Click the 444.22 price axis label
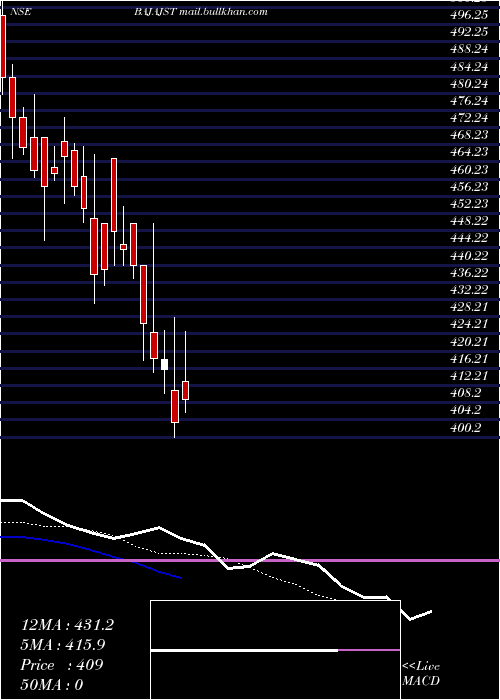500x700 pixels. pos(469,238)
